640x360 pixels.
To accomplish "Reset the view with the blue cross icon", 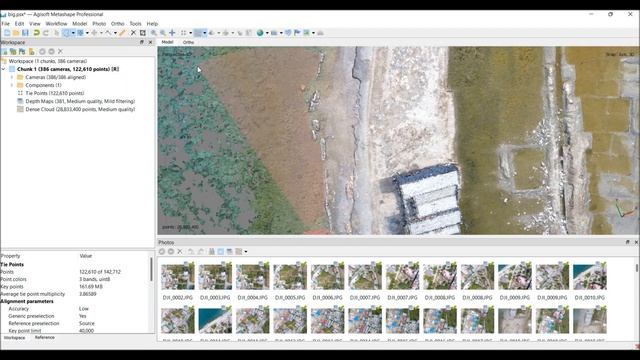I will pyautogui.click(x=172, y=33).
